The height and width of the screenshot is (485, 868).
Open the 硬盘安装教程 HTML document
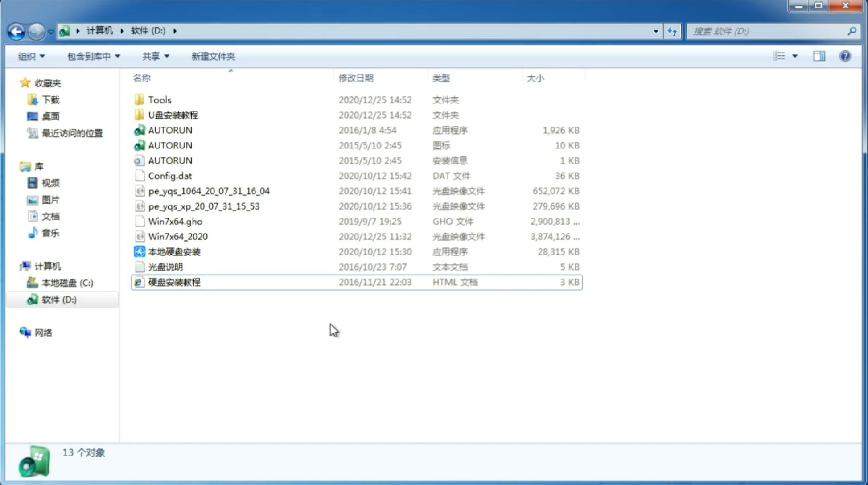tap(174, 282)
